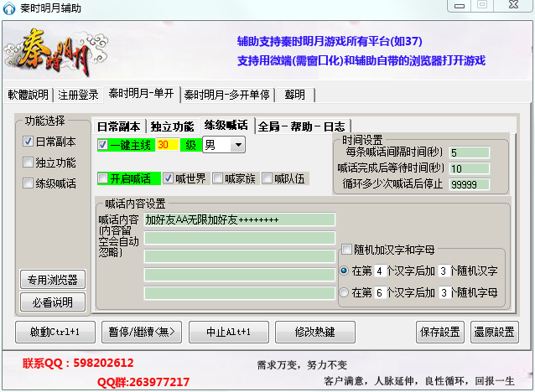Viewport: 535px width, 392px height.
Task: Click the 联系QQ: 598202612 text
Action: (x=78, y=363)
